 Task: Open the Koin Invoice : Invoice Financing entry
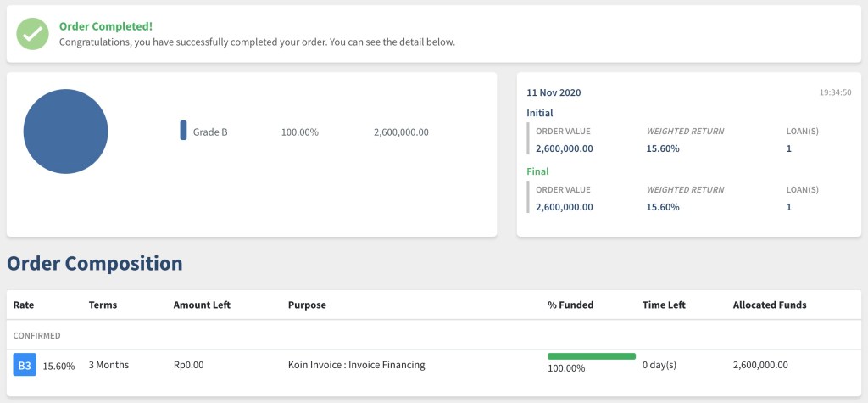coord(356,366)
